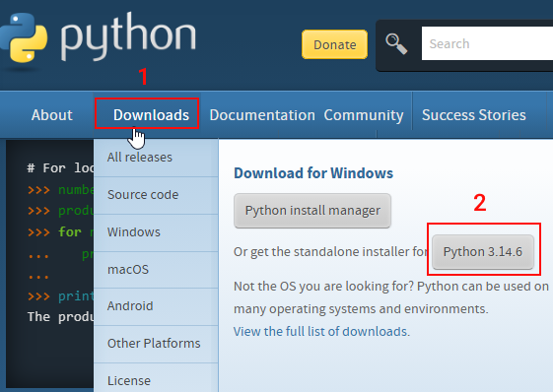
Task: Select macOS in Downloads dropdown
Action: click(x=156, y=270)
